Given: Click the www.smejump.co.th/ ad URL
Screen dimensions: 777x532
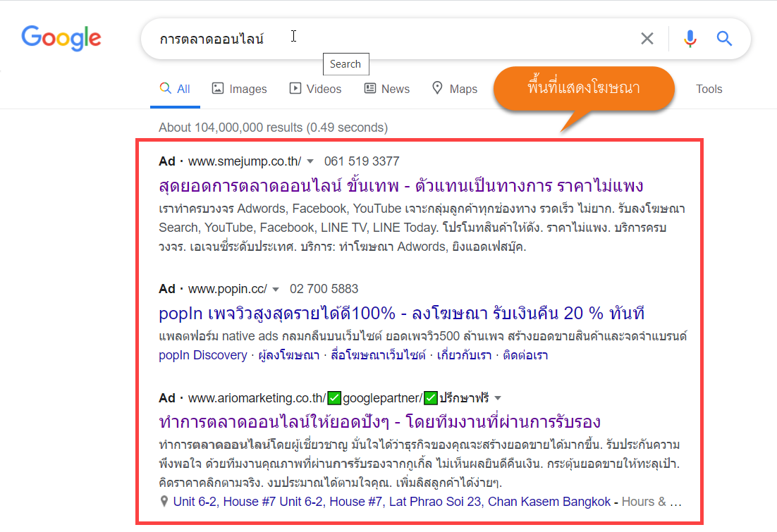Looking at the screenshot, I should click(245, 161).
